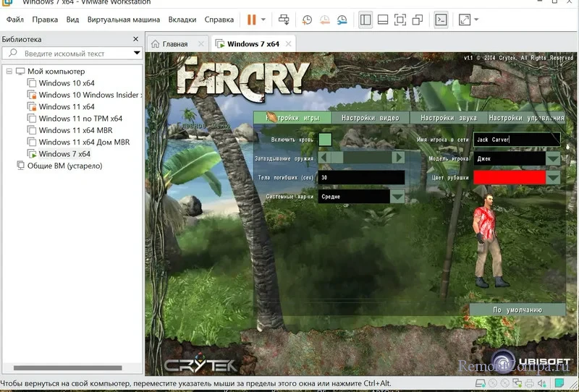
Task: Open the teal message log icon
Action: [x=559, y=383]
